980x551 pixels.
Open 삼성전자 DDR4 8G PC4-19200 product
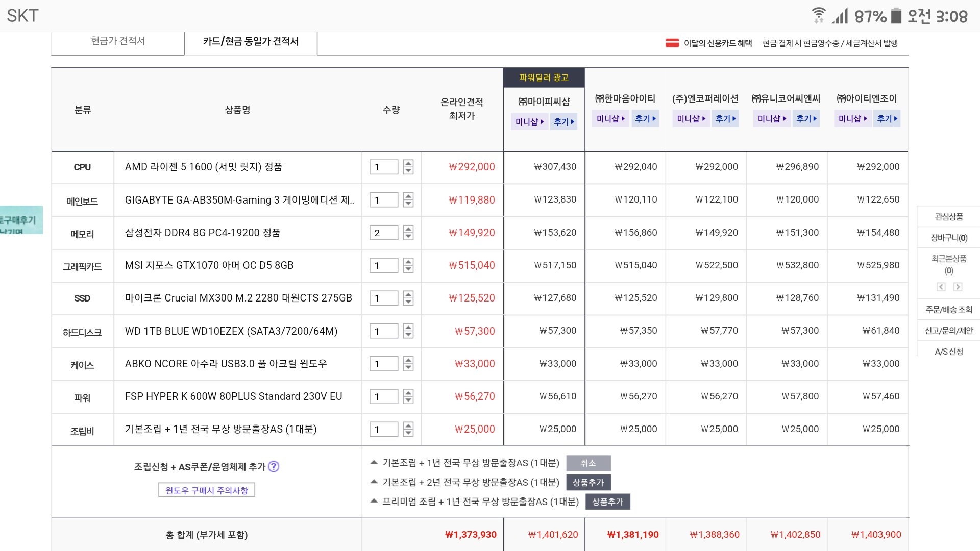pyautogui.click(x=203, y=233)
